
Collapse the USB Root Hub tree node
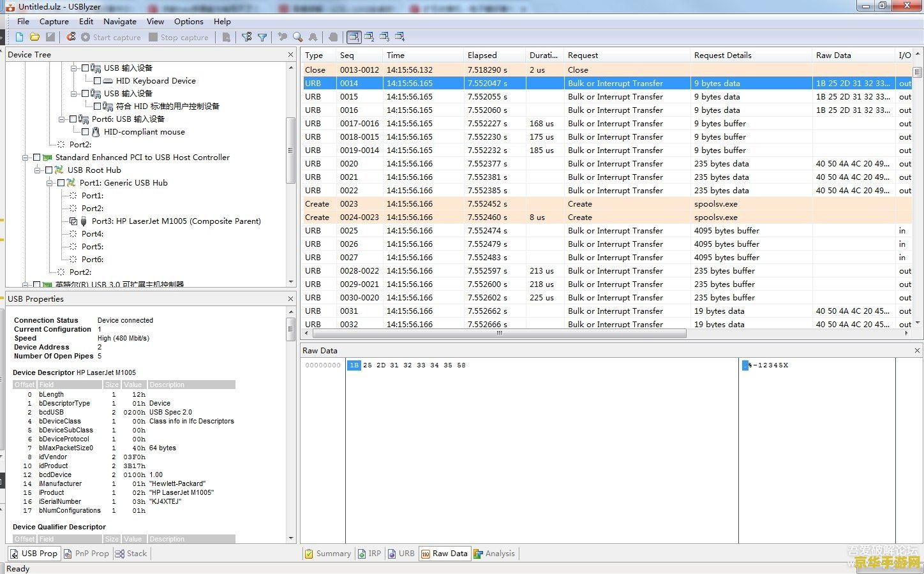(x=38, y=170)
